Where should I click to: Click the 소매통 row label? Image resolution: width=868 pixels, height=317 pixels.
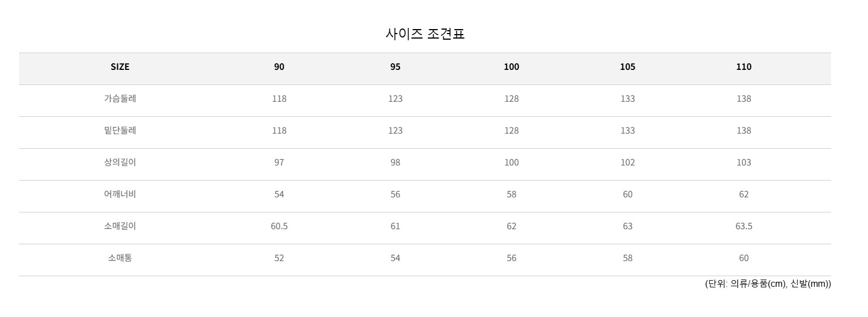pyautogui.click(x=120, y=258)
